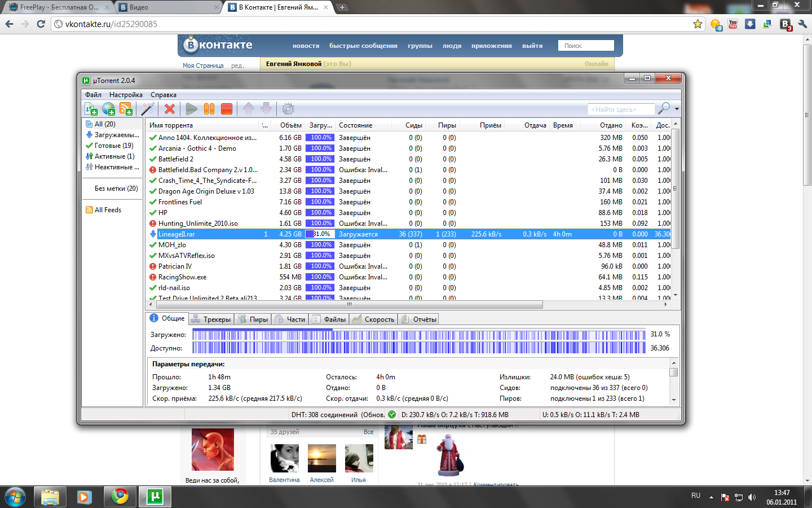This screenshot has width=812, height=508.
Task: Select Готовые (19) category
Action: click(x=112, y=146)
